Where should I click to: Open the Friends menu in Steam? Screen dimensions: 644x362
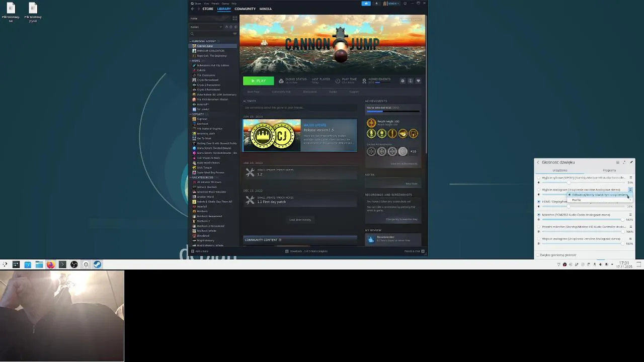(215, 4)
